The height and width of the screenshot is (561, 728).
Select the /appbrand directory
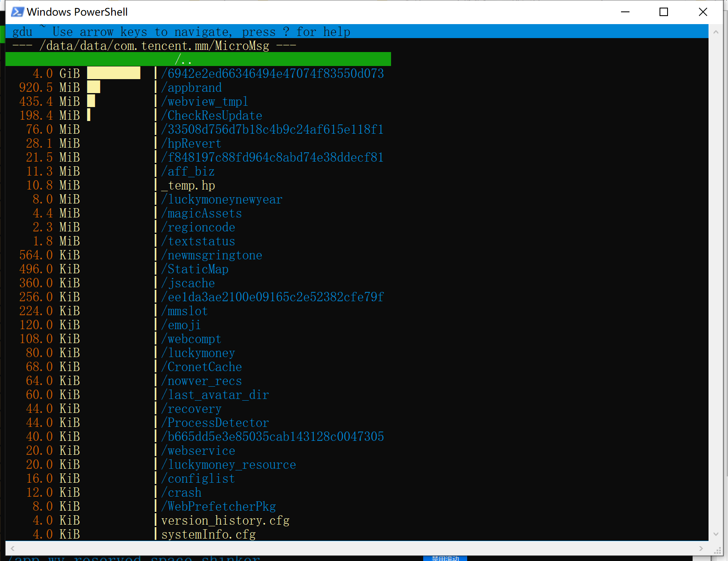(192, 87)
